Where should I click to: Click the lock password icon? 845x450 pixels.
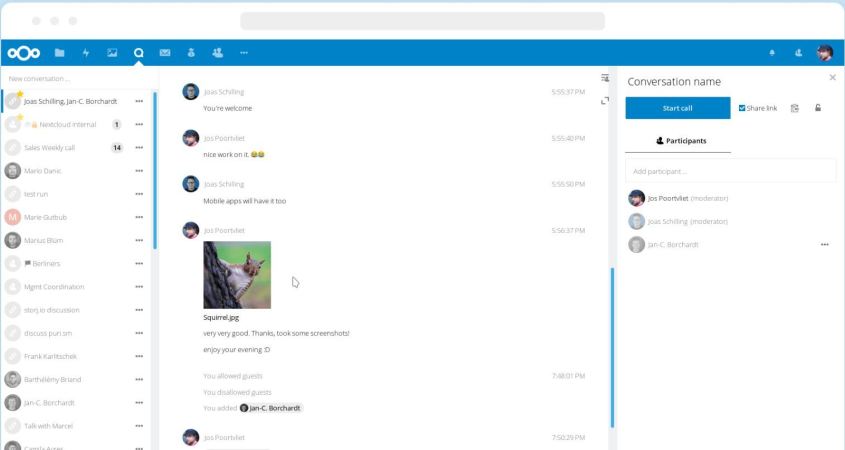pyautogui.click(x=818, y=108)
